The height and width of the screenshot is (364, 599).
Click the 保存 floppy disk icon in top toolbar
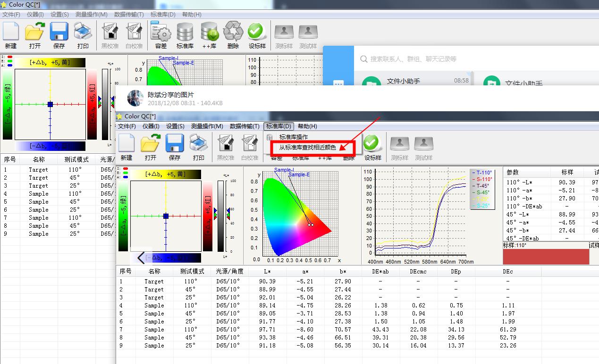click(59, 33)
